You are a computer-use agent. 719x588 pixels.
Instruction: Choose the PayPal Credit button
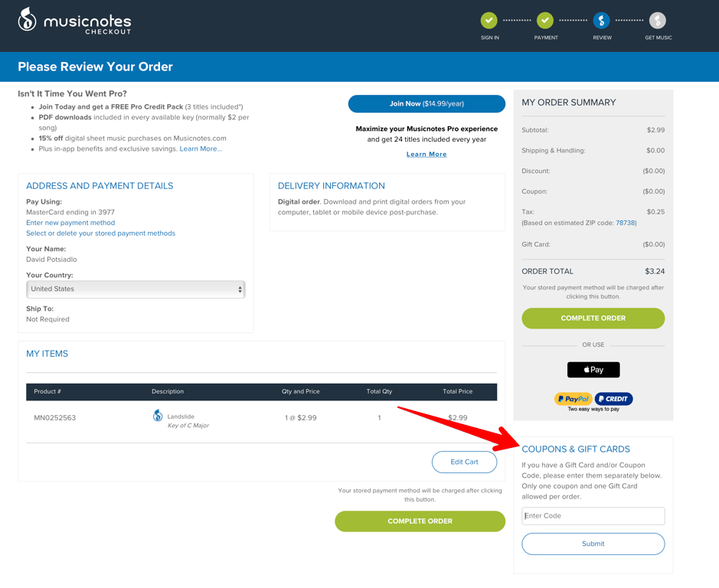(613, 399)
